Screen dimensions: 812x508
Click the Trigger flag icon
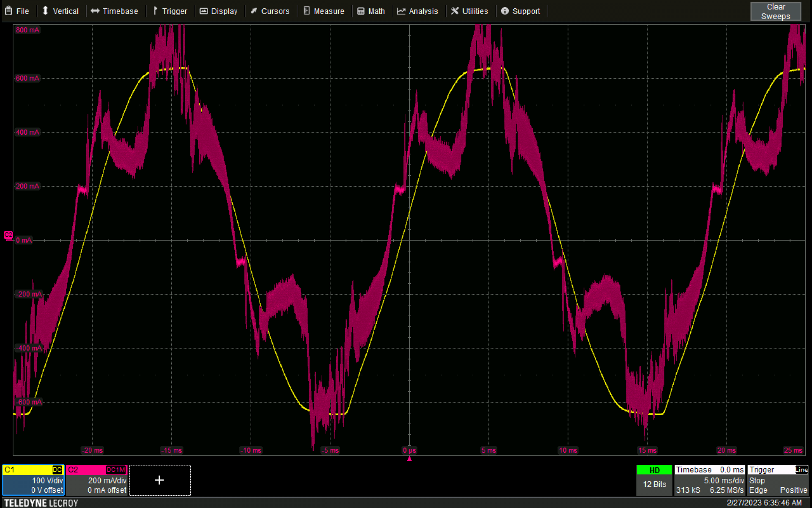[x=155, y=11]
